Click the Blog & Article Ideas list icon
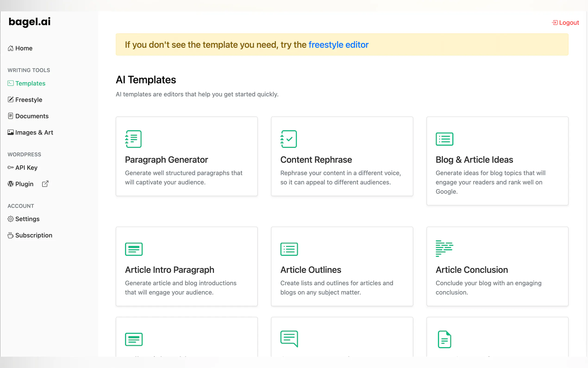This screenshot has width=588, height=368. (444, 139)
